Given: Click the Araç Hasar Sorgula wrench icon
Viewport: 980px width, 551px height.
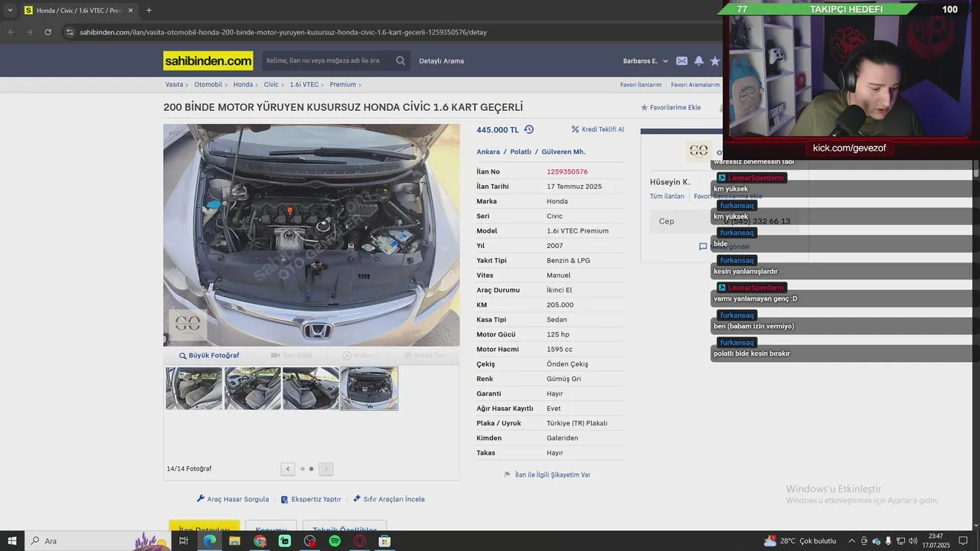Looking at the screenshot, I should 201,498.
